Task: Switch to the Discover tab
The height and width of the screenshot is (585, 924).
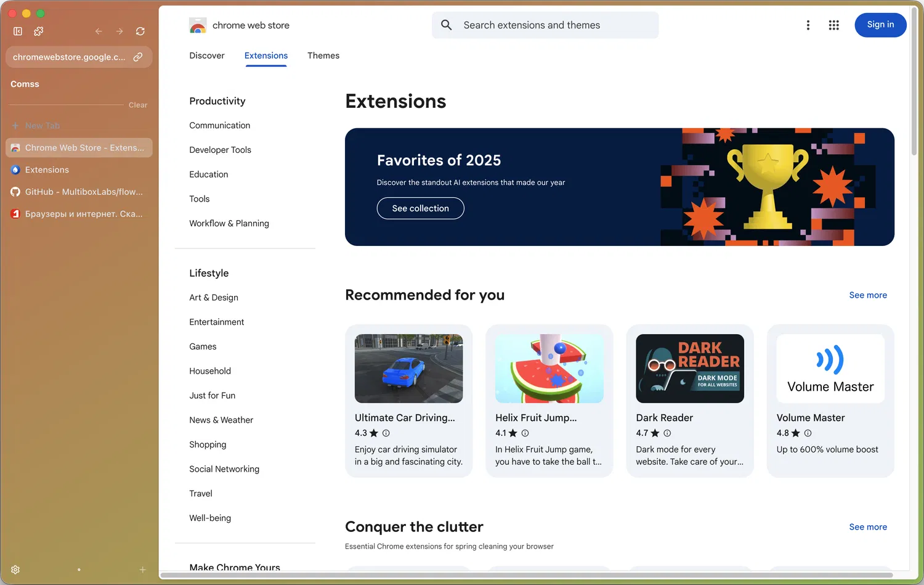Action: [207, 55]
